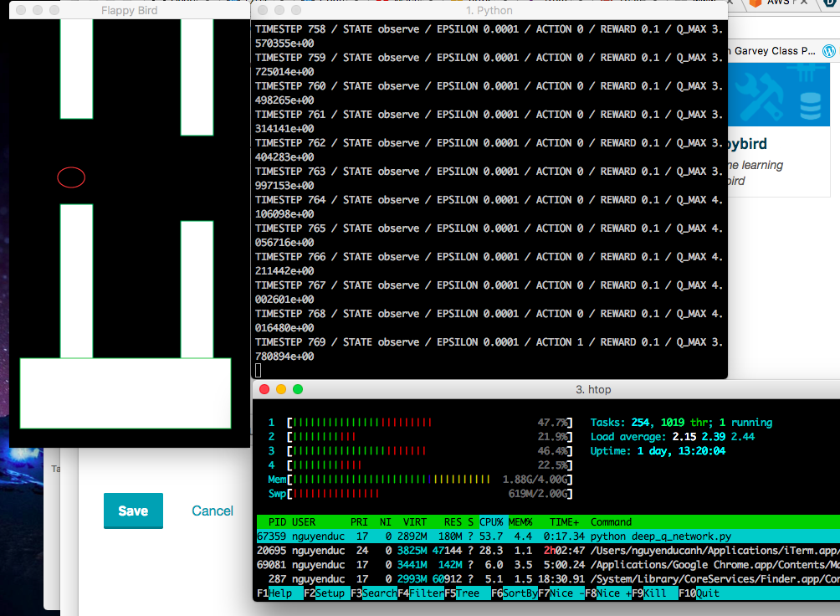The height and width of the screenshot is (616, 840).
Task: Click the red bird circle in Flappy Bird
Action: click(71, 177)
